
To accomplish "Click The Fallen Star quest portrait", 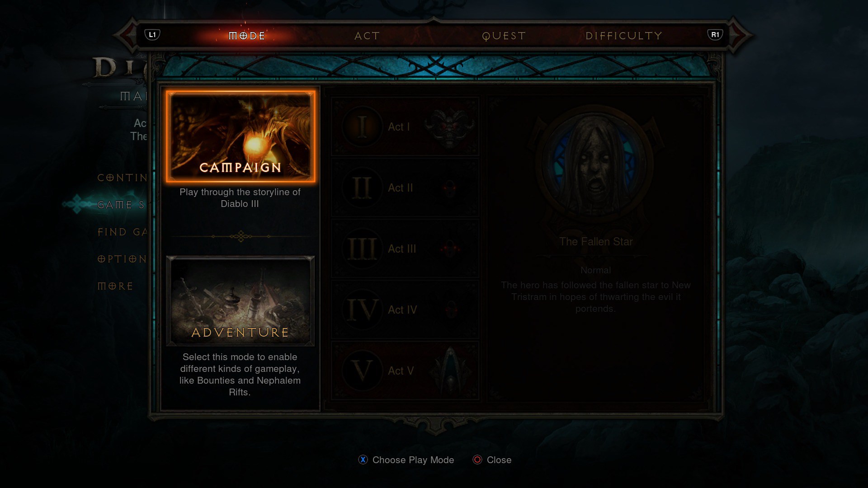I will pyautogui.click(x=595, y=165).
